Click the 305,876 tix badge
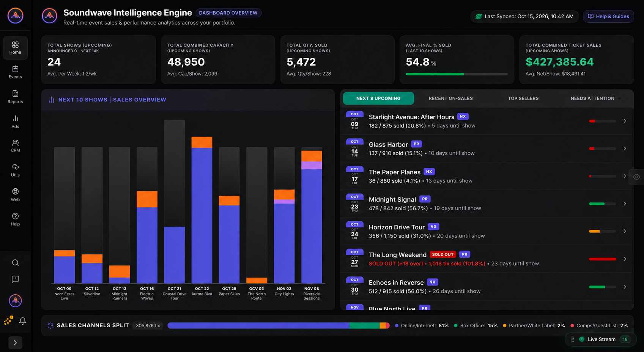 pos(148,325)
